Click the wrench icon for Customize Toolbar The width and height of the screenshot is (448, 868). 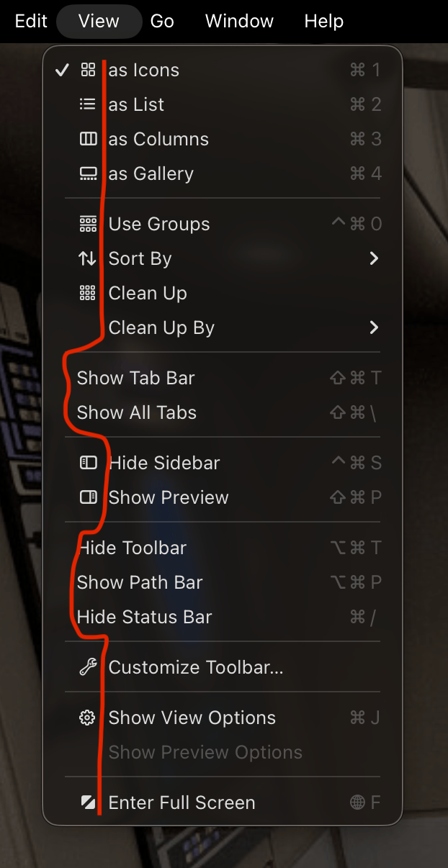point(88,667)
